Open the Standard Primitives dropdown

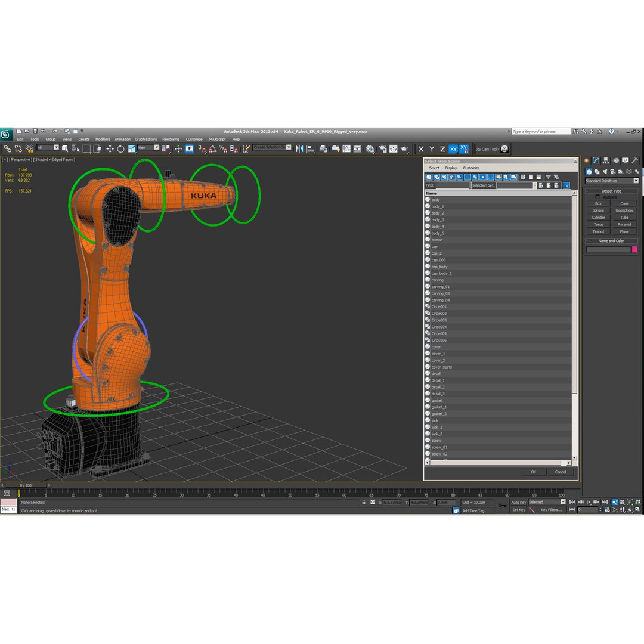pyautogui.click(x=612, y=181)
